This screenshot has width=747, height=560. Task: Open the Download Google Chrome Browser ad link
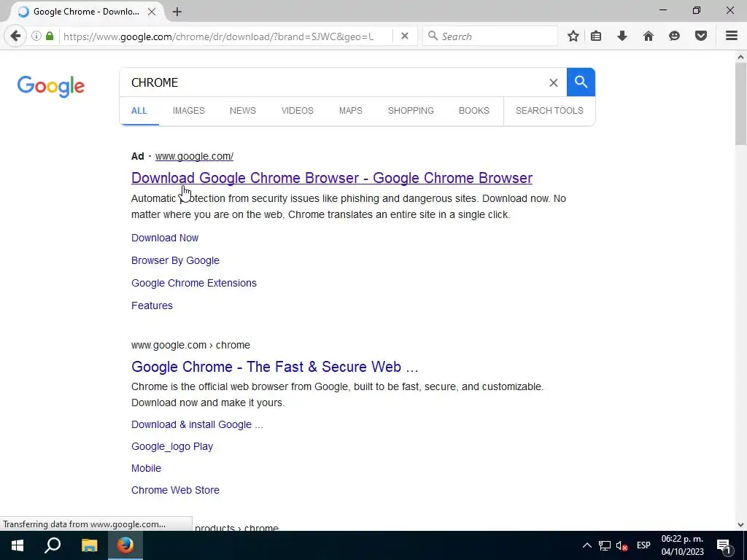(332, 178)
